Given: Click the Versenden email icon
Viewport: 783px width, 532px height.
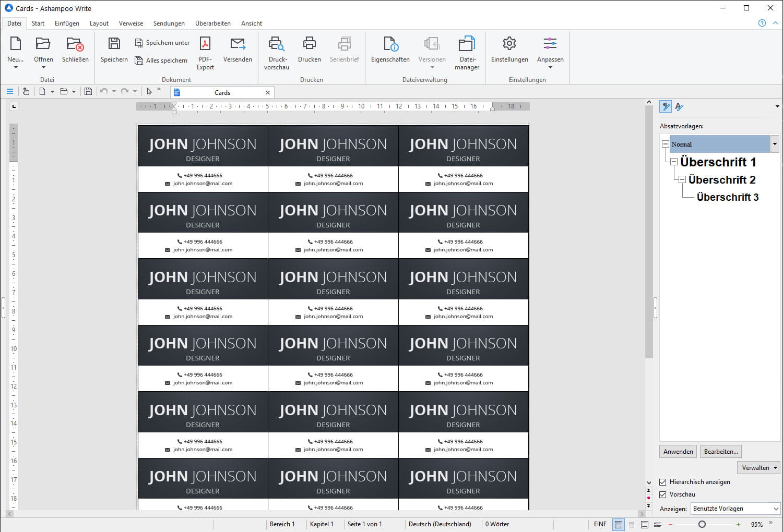Looking at the screenshot, I should [238, 44].
